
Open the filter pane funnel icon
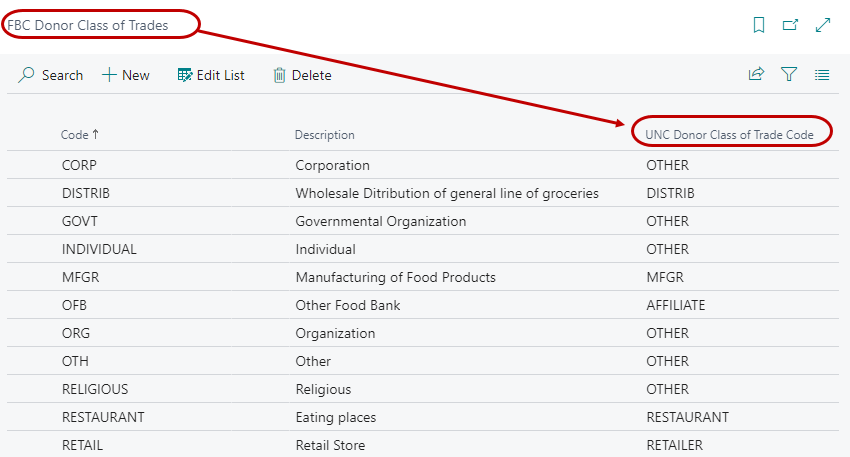coord(789,74)
